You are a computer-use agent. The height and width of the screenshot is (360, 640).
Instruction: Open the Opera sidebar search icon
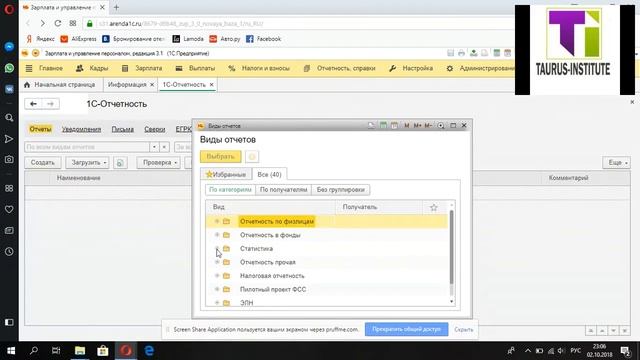point(9,118)
